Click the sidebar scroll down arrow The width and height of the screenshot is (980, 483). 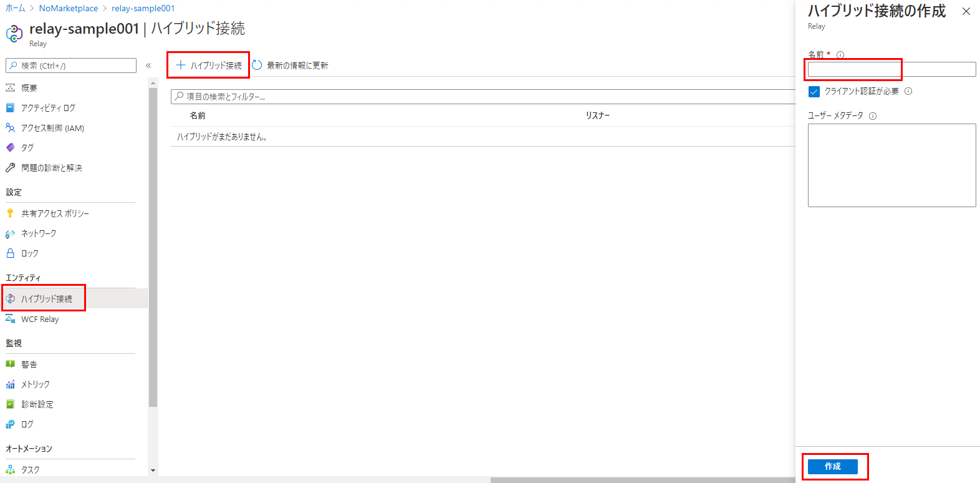point(153,471)
